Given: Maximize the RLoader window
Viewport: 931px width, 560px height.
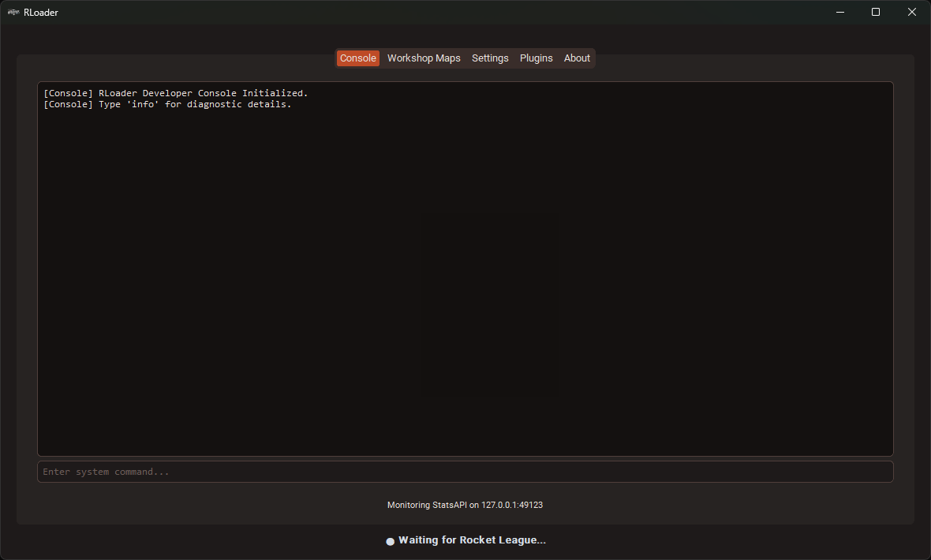Looking at the screenshot, I should coord(875,12).
